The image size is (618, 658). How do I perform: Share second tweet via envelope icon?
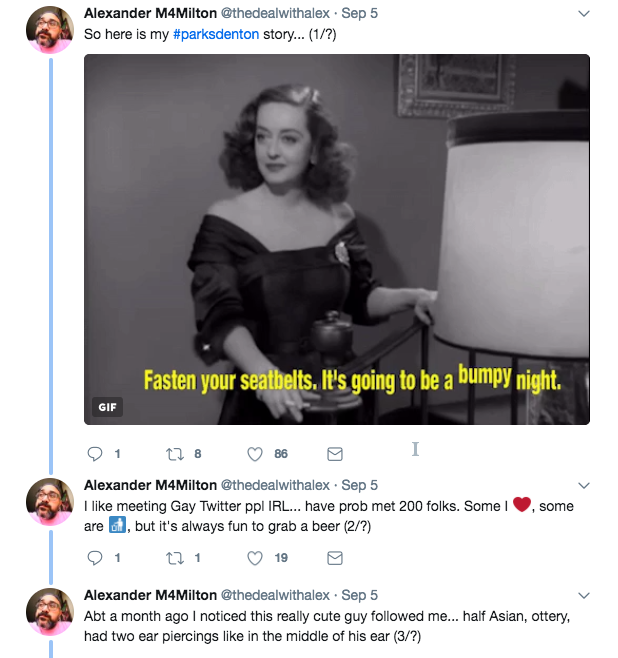(335, 558)
